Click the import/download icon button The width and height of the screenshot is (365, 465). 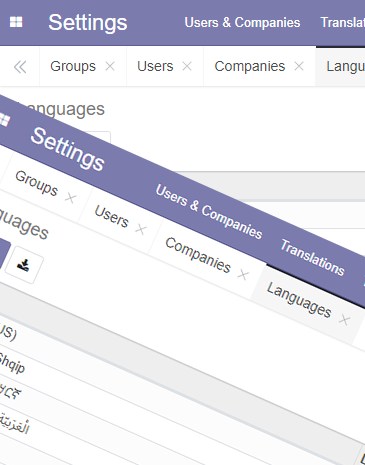pyautogui.click(x=24, y=265)
